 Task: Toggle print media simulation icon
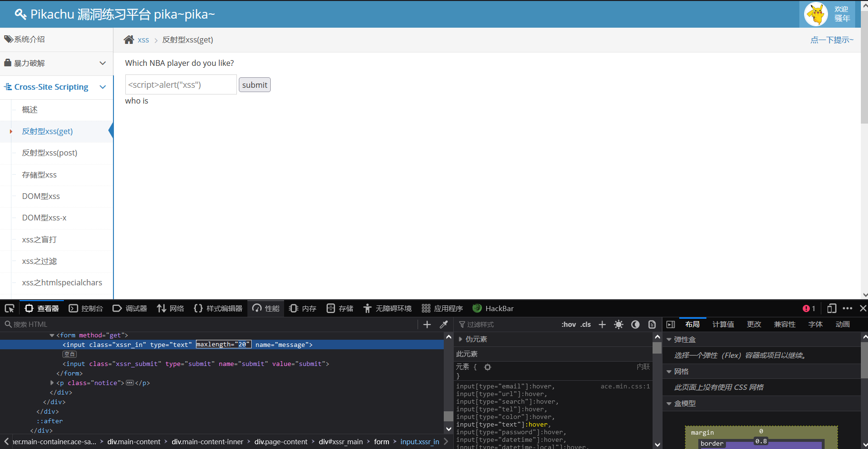652,324
